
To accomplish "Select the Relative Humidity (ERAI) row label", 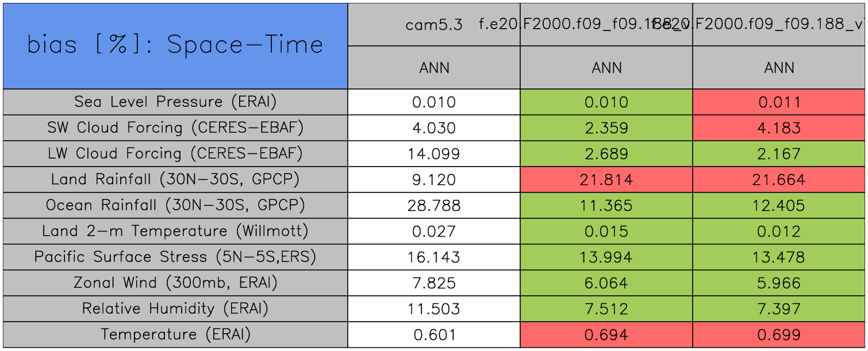I will pos(175,308).
